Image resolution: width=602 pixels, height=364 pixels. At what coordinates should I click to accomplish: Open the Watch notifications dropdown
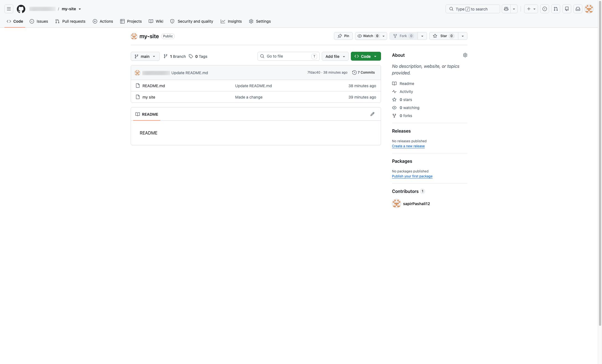coord(371,36)
